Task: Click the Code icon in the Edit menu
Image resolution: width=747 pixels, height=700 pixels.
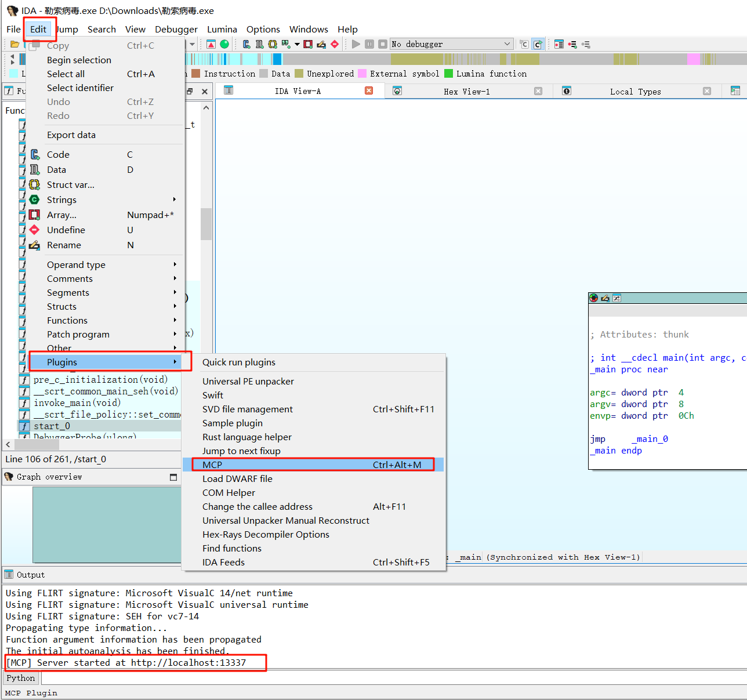Action: tap(35, 154)
